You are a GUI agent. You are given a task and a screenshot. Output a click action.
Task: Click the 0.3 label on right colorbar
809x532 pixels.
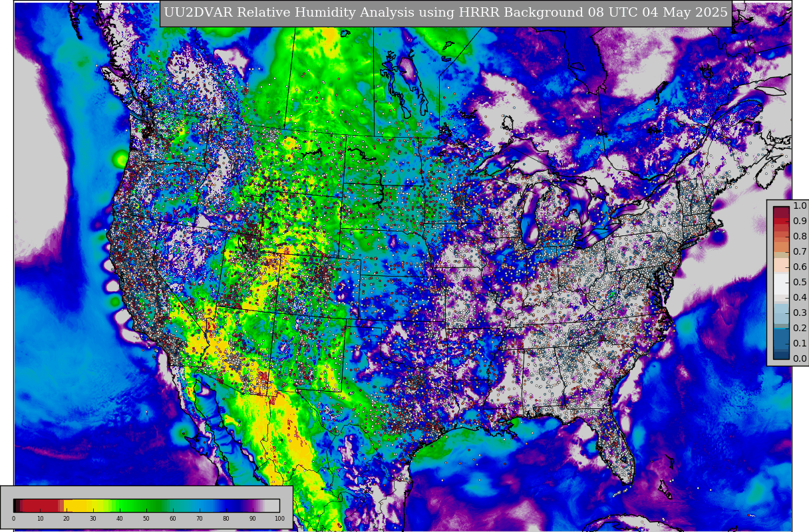800,313
